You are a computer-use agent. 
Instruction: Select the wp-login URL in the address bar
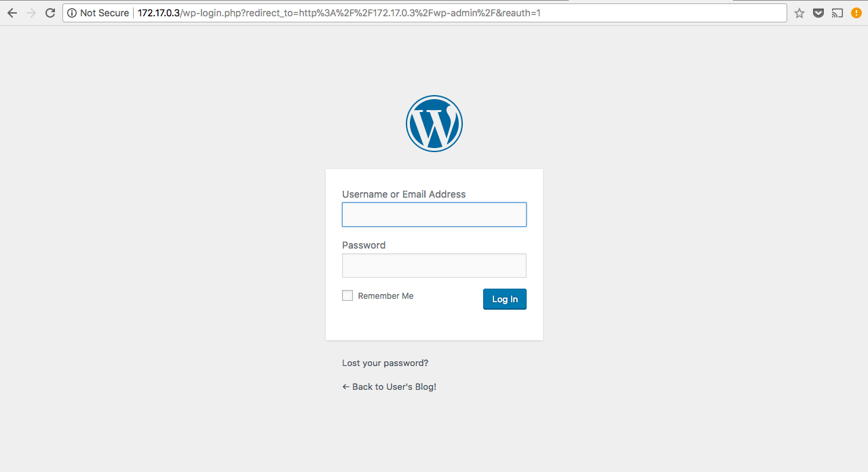pos(339,13)
